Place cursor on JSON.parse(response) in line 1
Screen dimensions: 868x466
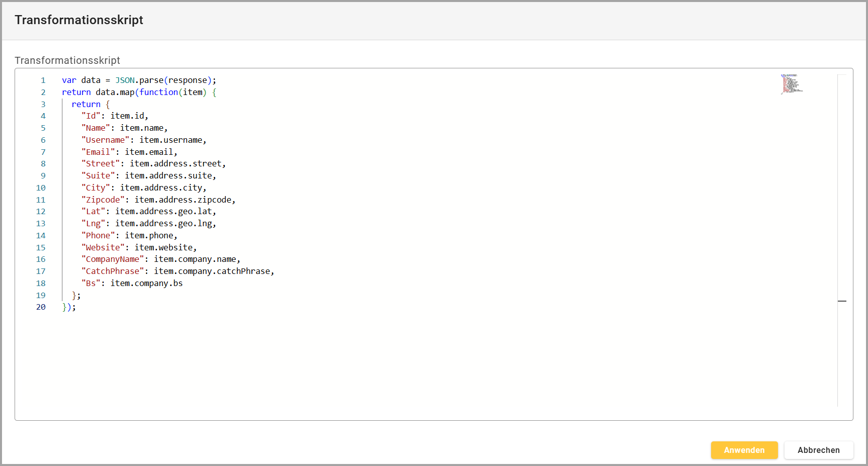click(165, 80)
